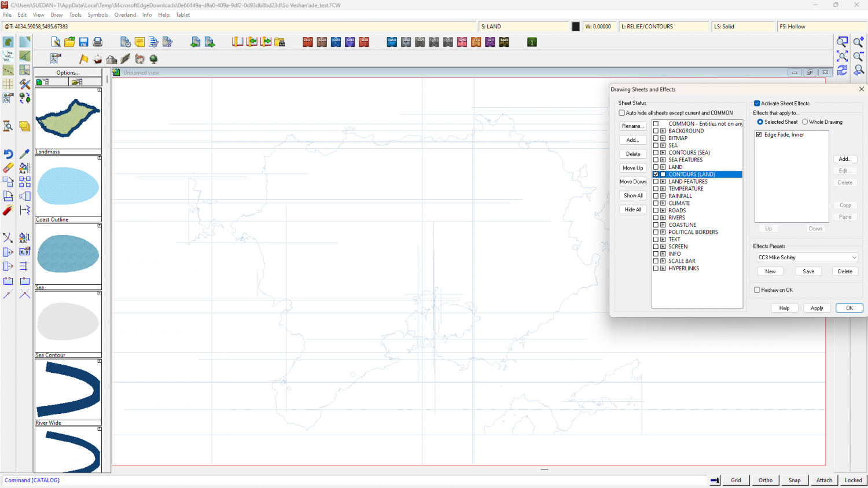The image size is (868, 488).
Task: Click the Zoom Window magnifier icon
Action: (843, 42)
